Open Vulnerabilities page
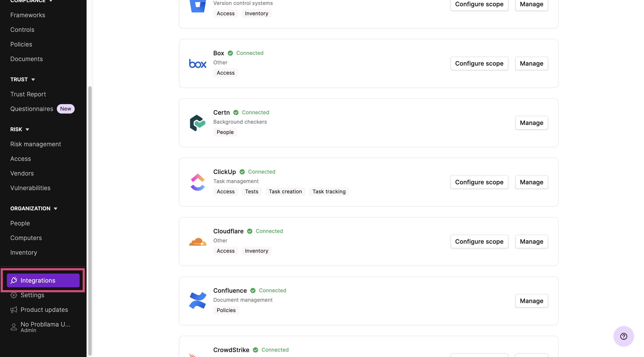644x357 pixels. point(30,188)
